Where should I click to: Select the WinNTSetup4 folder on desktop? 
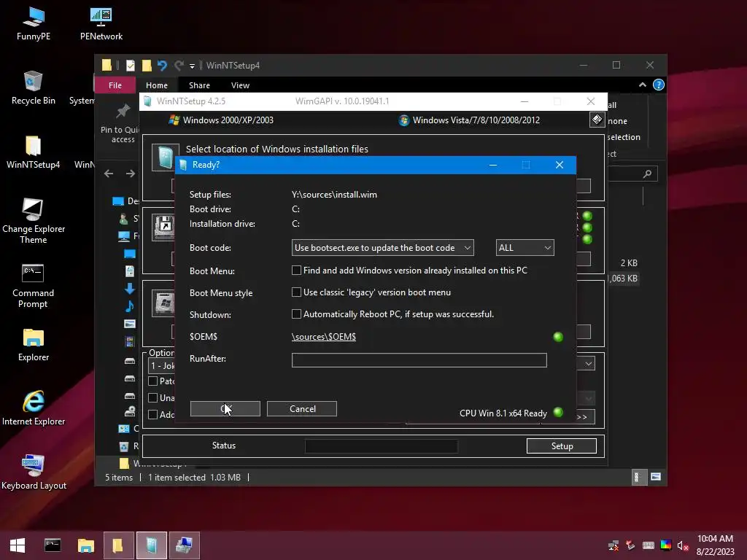click(34, 152)
